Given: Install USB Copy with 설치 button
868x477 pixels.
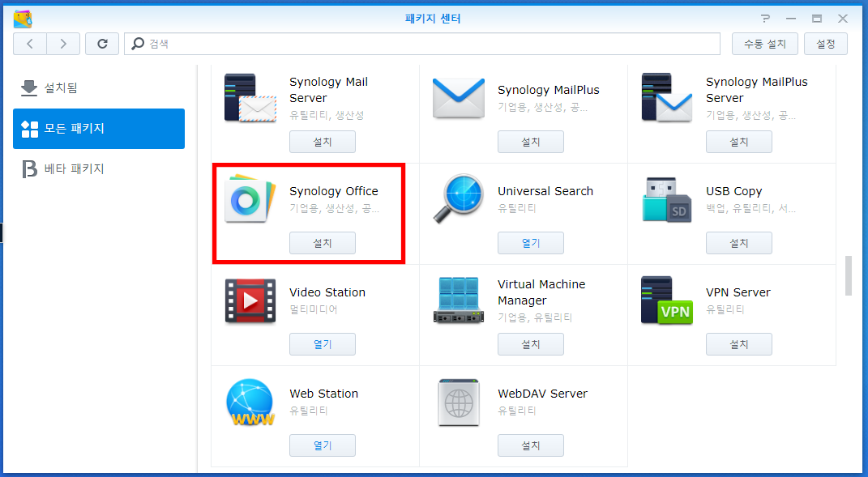Looking at the screenshot, I should pyautogui.click(x=738, y=243).
